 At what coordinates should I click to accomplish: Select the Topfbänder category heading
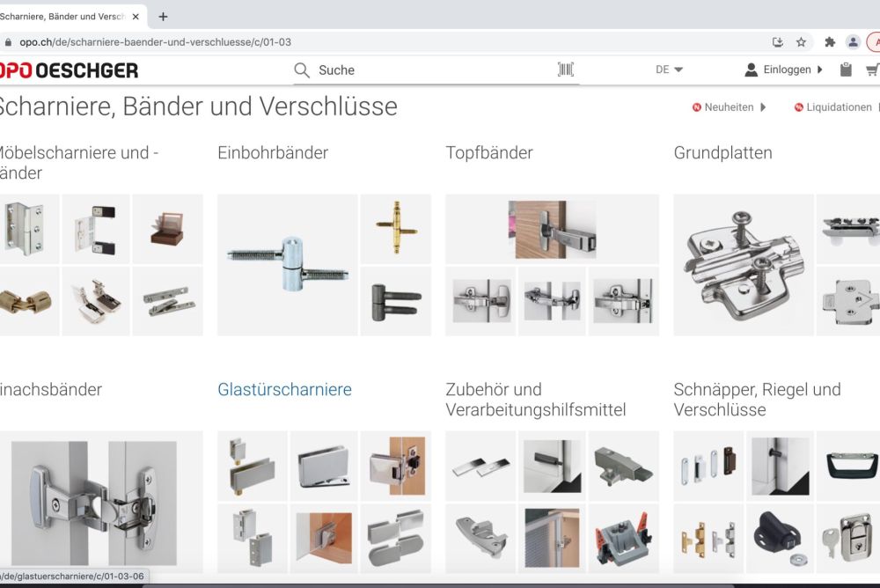click(x=489, y=152)
